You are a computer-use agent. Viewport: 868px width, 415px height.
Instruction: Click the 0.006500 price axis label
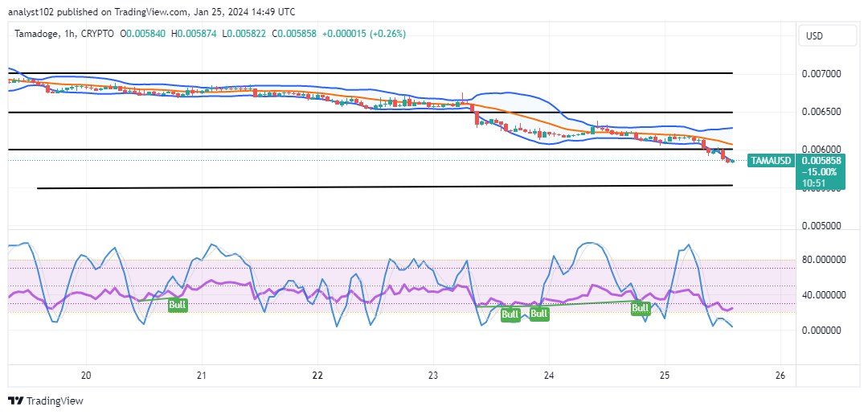pos(822,112)
